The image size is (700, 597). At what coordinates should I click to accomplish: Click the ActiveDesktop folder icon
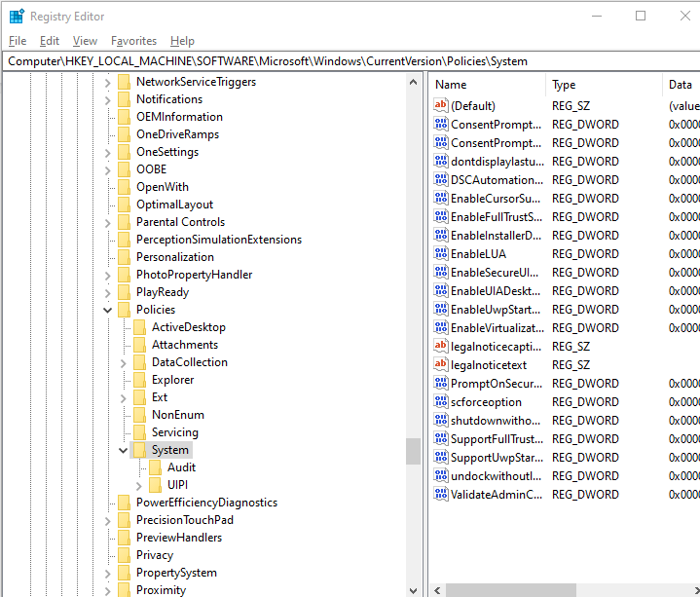pos(140,327)
